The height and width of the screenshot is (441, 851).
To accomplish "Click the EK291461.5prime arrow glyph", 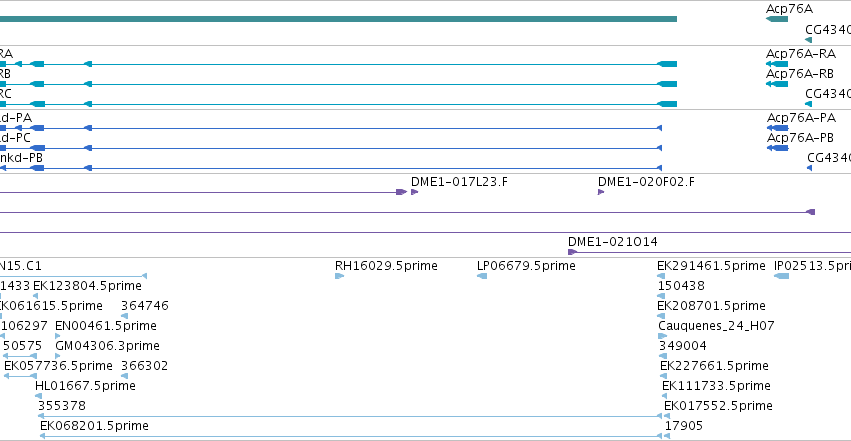I will (x=661, y=276).
